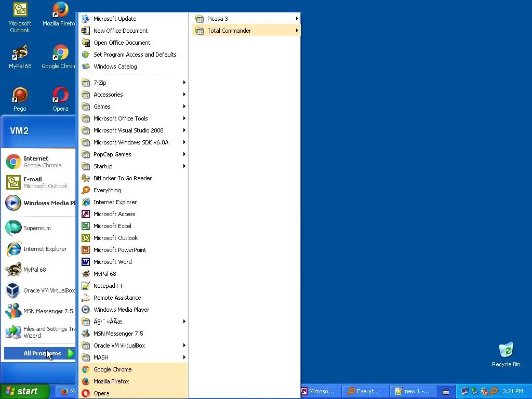
Task: Open Remote Assistance
Action: (133, 298)
